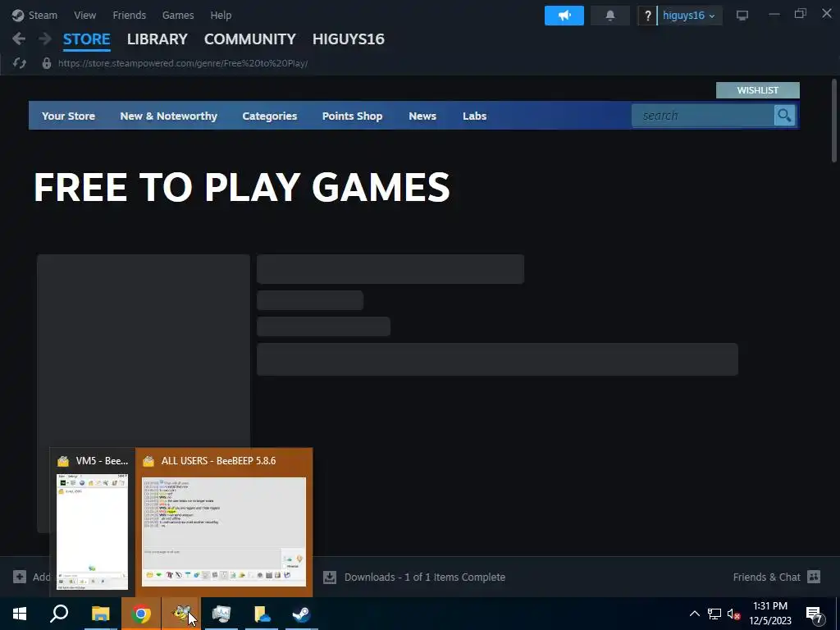
Task: Click the store search field
Action: coord(703,115)
